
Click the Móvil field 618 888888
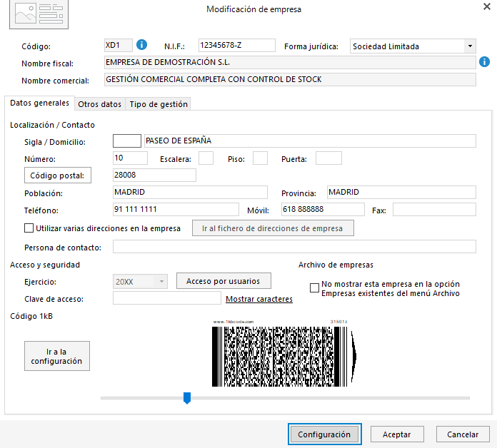coord(323,209)
